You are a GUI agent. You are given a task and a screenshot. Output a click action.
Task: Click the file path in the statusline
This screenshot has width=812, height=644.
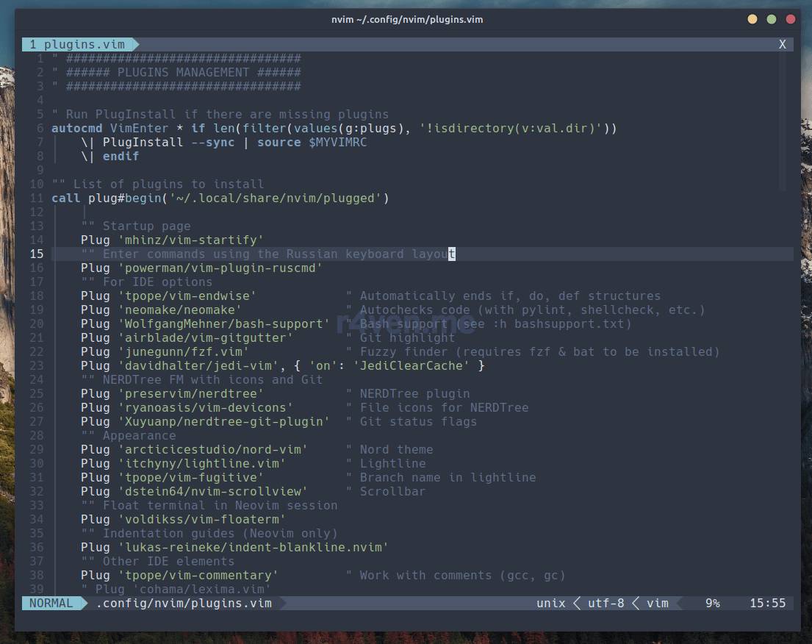pos(184,603)
